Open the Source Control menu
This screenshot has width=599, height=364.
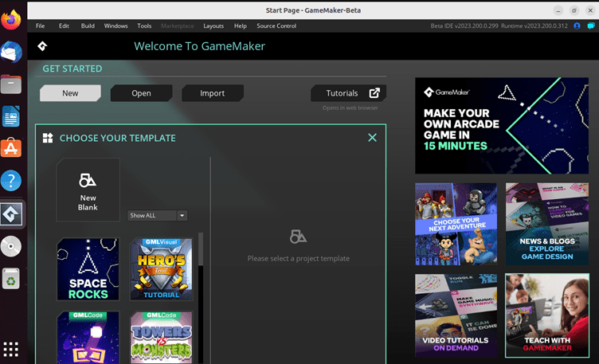click(x=276, y=26)
